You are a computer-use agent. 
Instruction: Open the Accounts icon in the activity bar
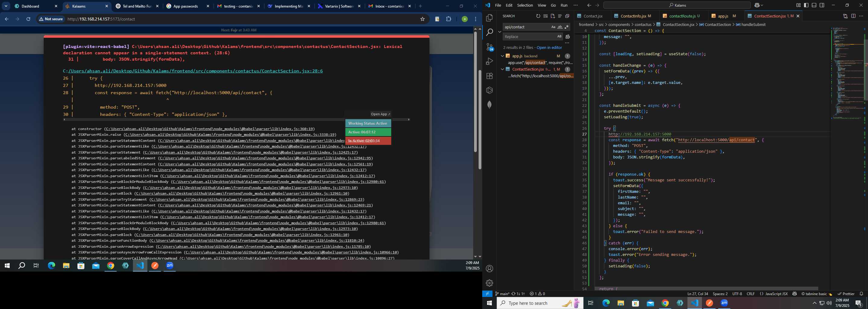click(489, 269)
